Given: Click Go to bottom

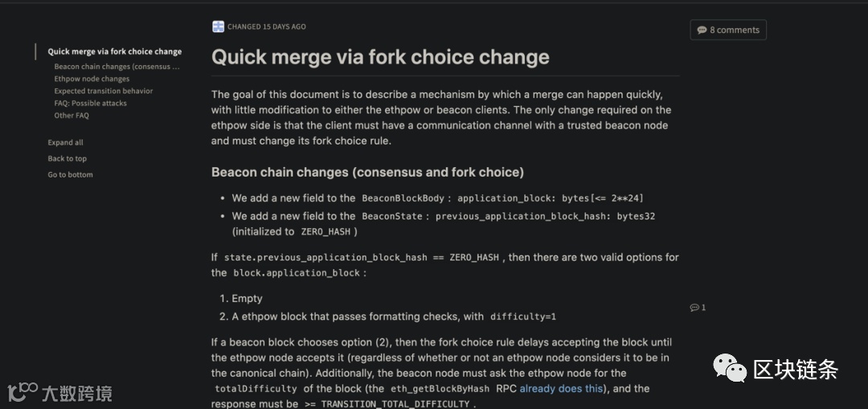Looking at the screenshot, I should [x=70, y=174].
